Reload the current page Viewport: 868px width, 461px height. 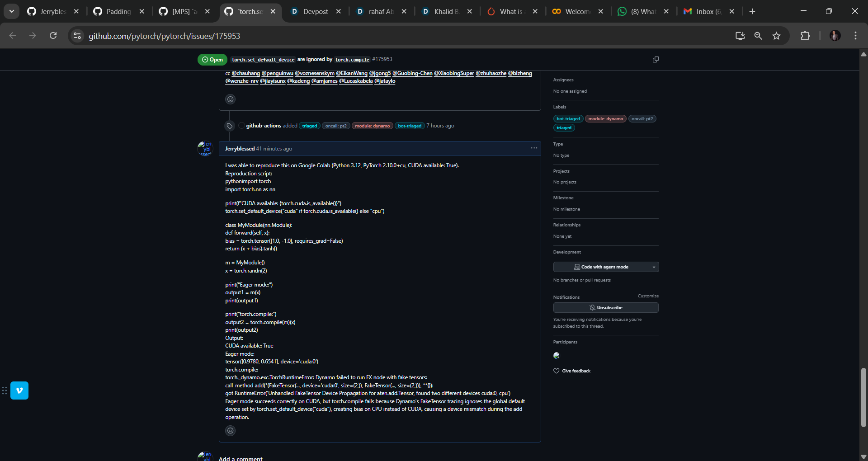coord(53,36)
